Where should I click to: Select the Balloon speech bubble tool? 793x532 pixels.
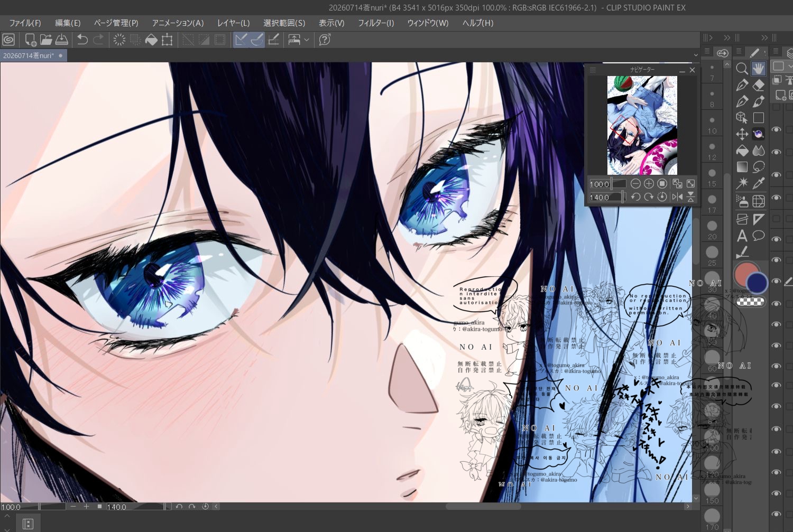[759, 236]
